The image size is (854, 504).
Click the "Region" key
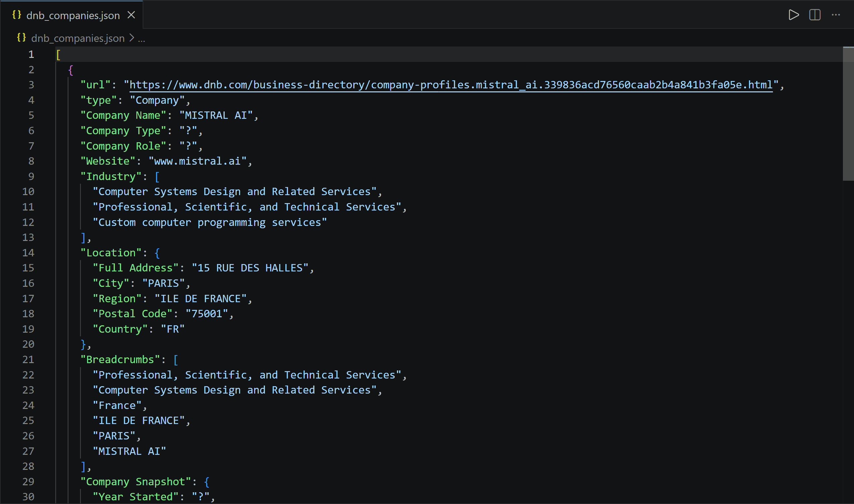(x=117, y=299)
